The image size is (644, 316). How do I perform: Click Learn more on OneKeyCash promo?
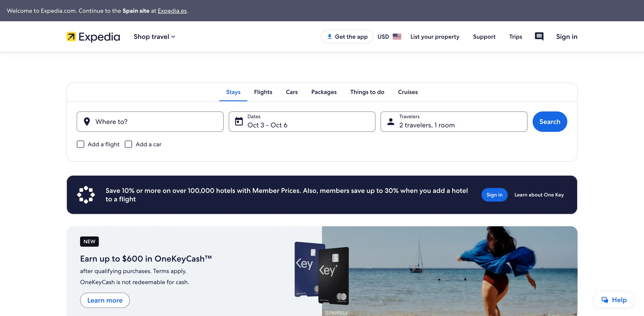tap(105, 300)
